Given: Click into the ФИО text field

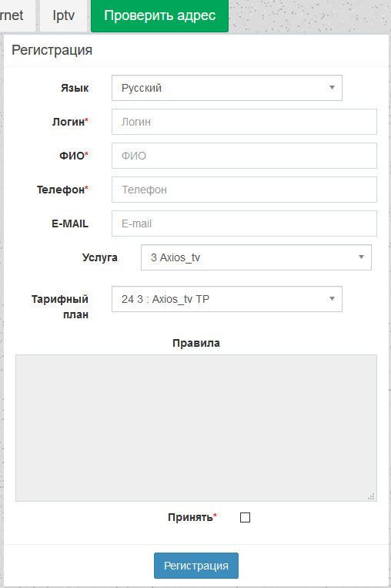Looking at the screenshot, I should tap(244, 156).
